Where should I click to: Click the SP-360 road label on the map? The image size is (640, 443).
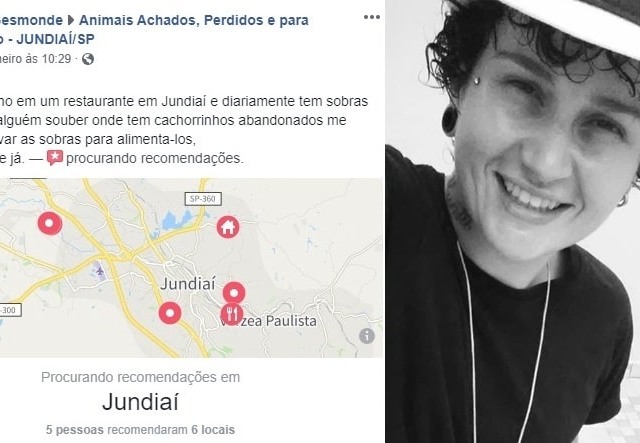click(x=203, y=199)
